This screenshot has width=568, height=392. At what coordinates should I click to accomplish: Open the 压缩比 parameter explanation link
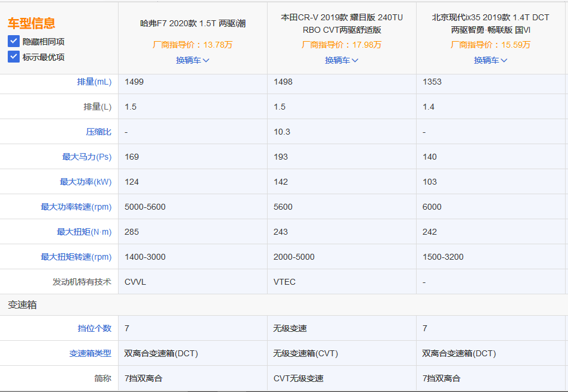pos(98,132)
